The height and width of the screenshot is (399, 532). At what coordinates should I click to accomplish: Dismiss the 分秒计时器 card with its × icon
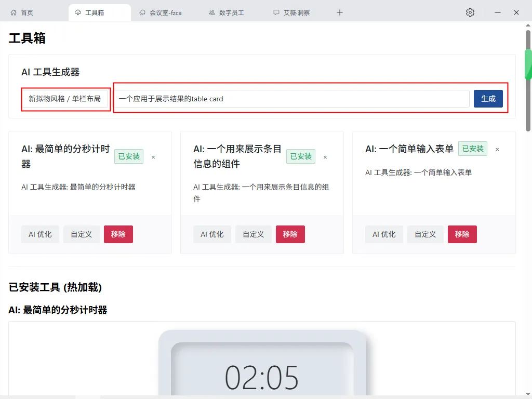(153, 156)
